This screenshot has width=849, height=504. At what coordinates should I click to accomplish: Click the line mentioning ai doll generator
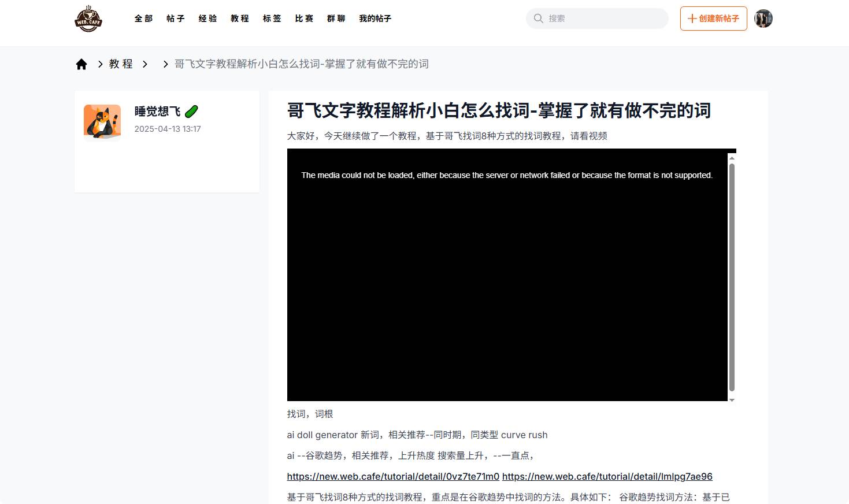(x=417, y=435)
